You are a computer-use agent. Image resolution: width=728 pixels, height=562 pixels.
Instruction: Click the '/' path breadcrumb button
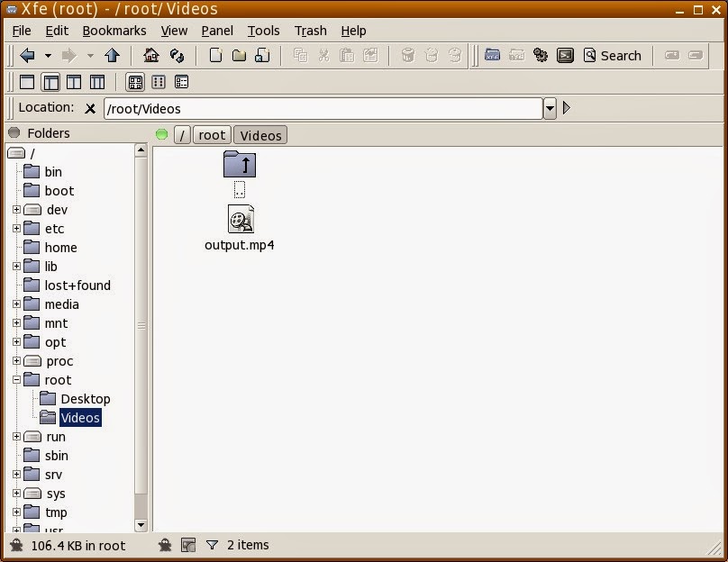tap(182, 135)
